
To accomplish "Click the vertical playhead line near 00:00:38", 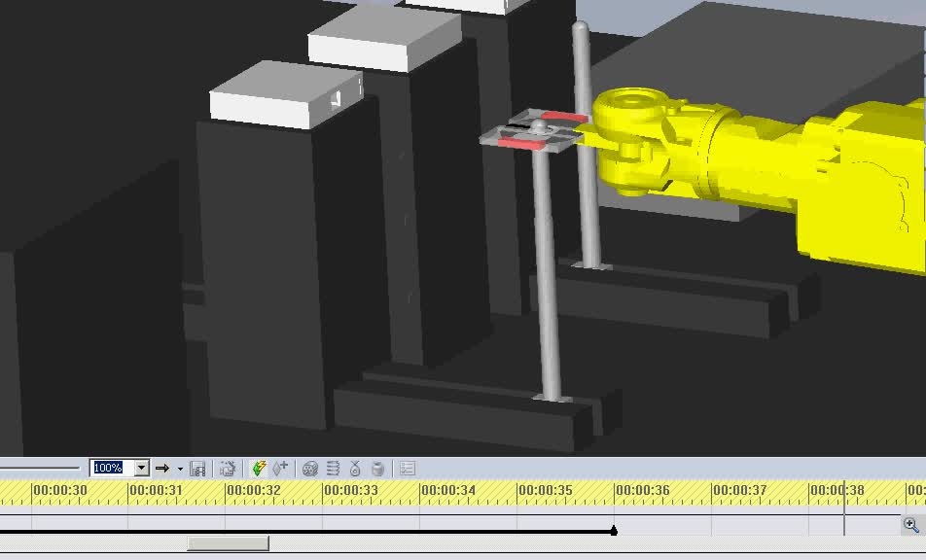I will click(844, 507).
